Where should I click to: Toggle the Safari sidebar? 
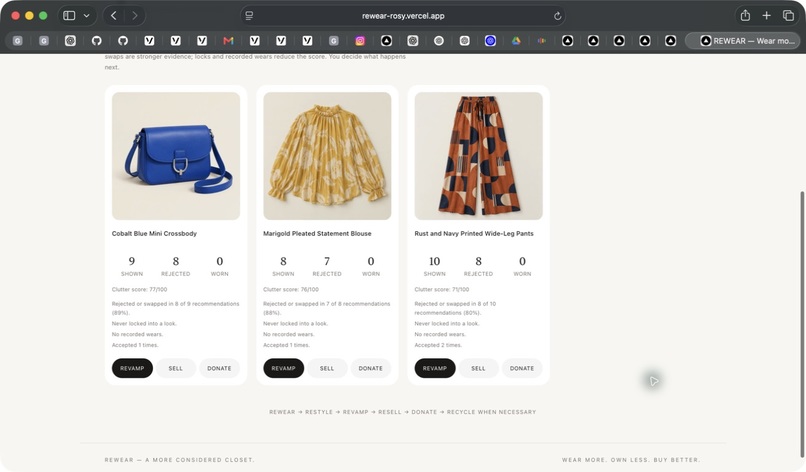pyautogui.click(x=69, y=15)
